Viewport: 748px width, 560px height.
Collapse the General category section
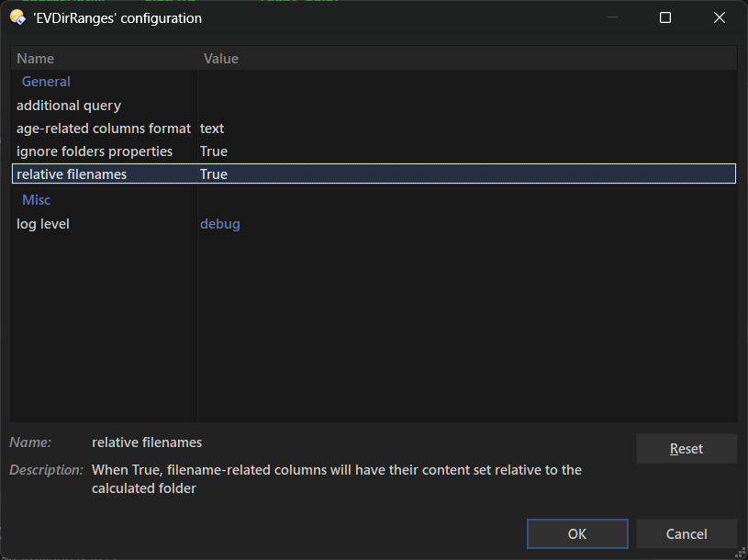[46, 82]
